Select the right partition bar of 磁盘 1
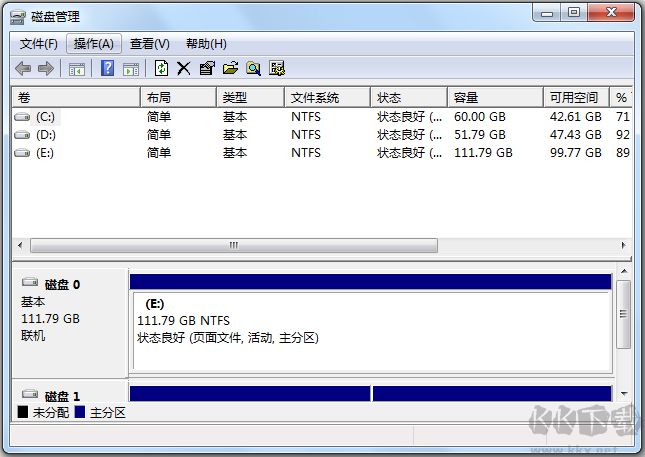645x457 pixels. pos(492,393)
